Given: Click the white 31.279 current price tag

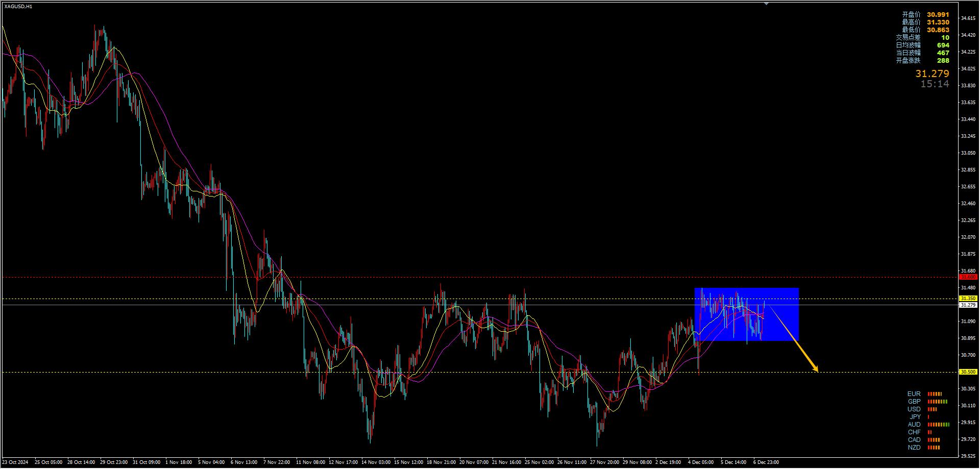Looking at the screenshot, I should (x=968, y=305).
